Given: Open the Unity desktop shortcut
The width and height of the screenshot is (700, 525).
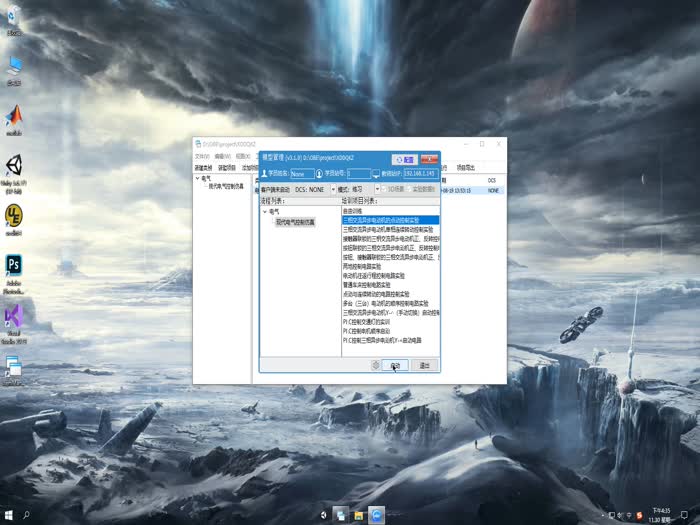Looking at the screenshot, I should (x=14, y=166).
